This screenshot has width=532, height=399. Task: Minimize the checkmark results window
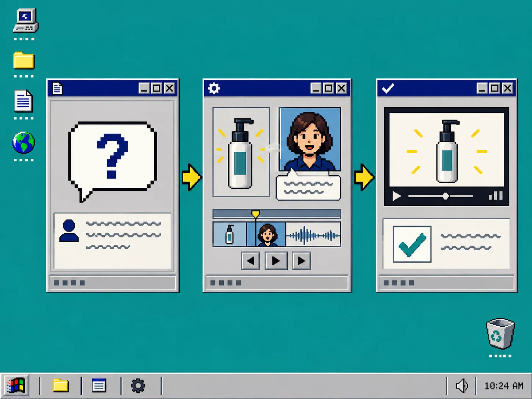(482, 88)
